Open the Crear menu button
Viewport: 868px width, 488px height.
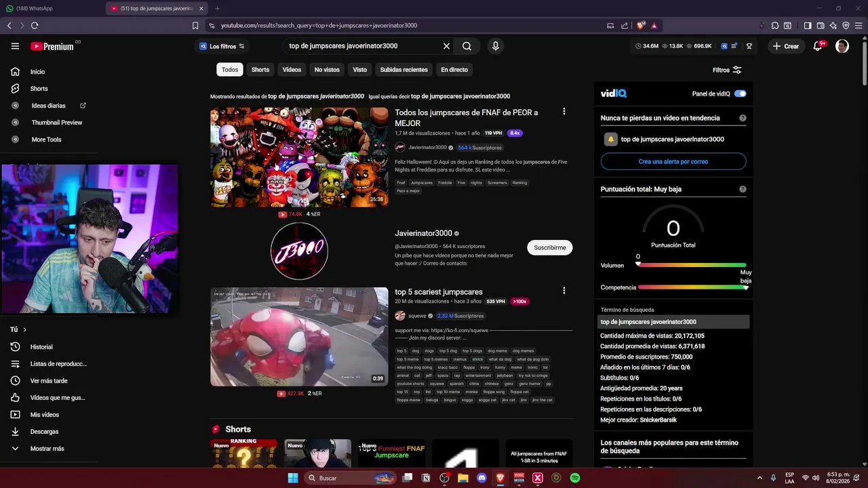[785, 46]
